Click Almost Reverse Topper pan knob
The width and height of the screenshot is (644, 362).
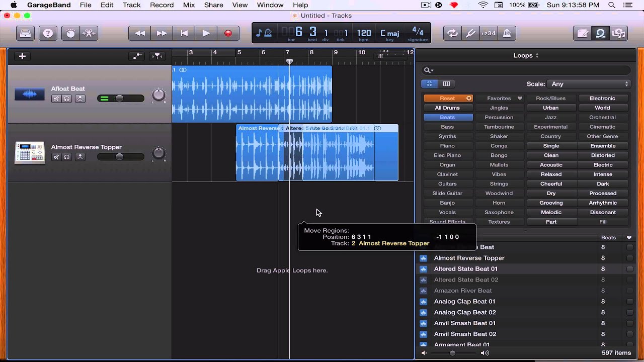158,153
